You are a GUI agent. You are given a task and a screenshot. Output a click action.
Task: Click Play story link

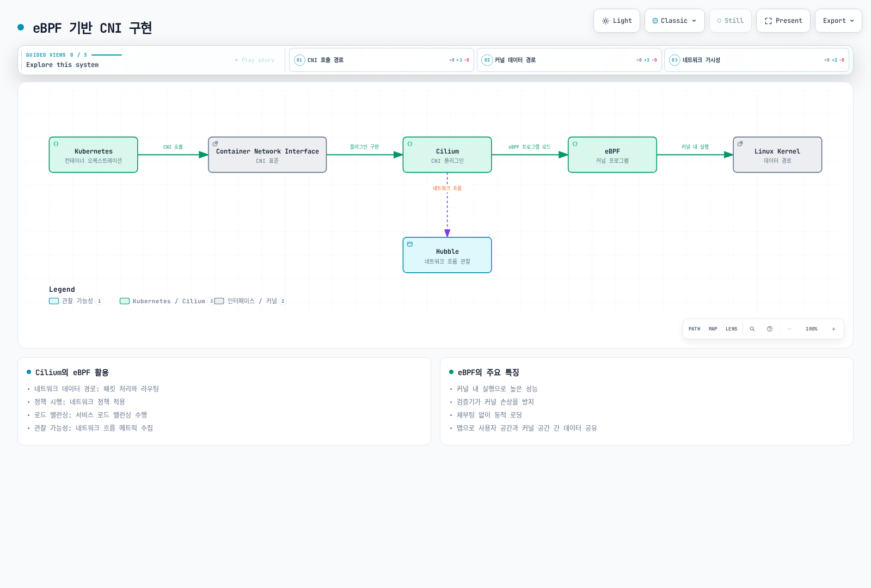coord(255,60)
